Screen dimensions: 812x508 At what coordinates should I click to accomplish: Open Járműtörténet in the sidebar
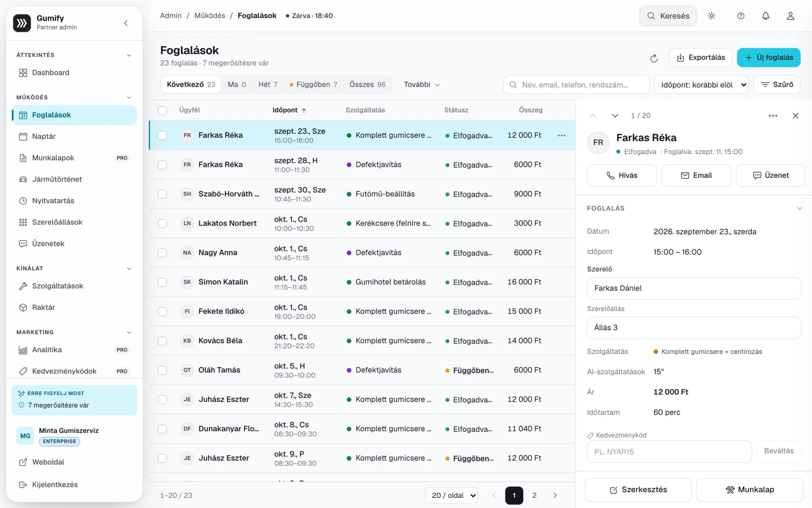click(74, 179)
